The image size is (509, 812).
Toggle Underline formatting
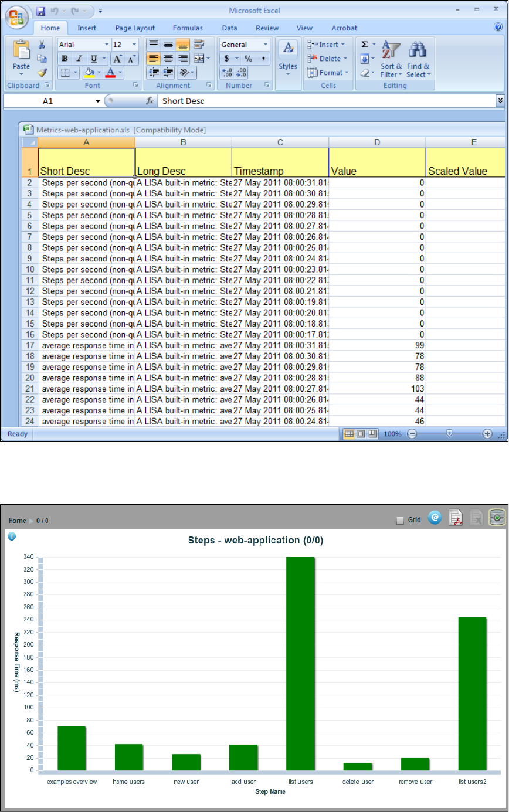[x=94, y=59]
